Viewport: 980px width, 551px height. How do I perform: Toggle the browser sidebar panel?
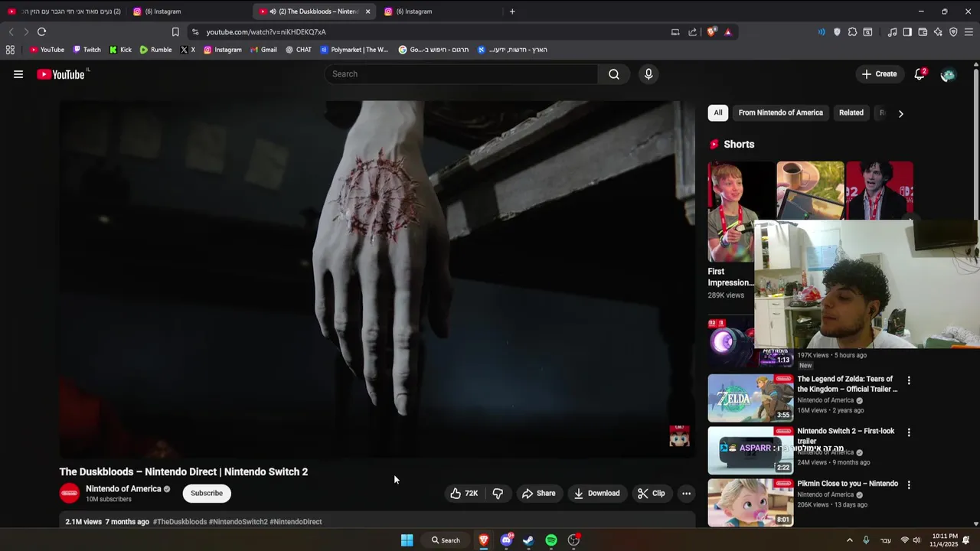pos(907,32)
